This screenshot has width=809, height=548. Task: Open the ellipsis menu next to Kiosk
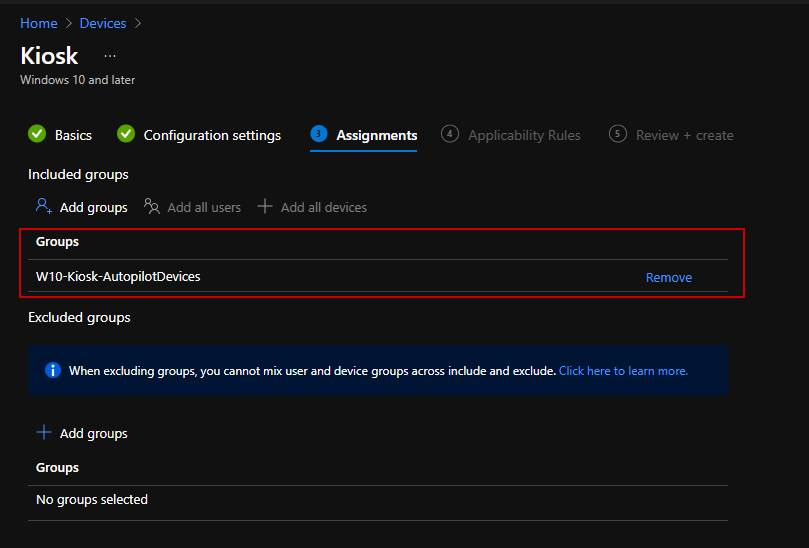coord(110,56)
